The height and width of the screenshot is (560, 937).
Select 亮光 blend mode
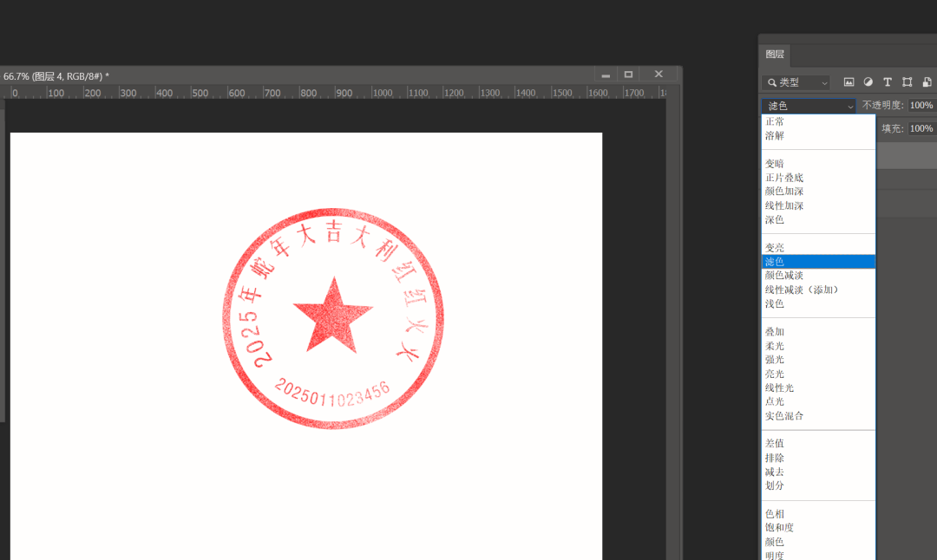tap(818, 374)
